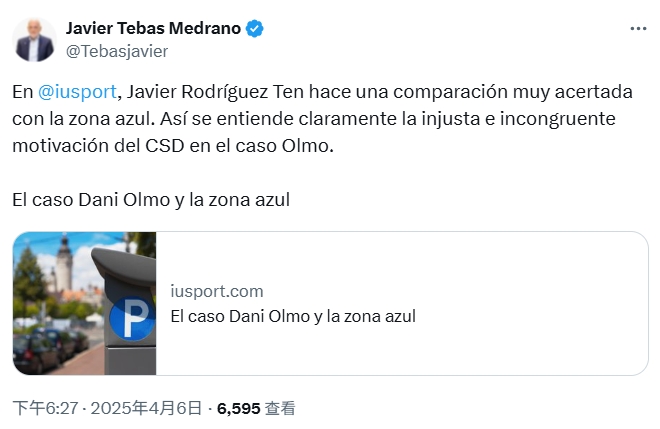The width and height of the screenshot is (660, 429).
Task: Open the Javier Tebas Medrano display name
Action: pos(153,28)
